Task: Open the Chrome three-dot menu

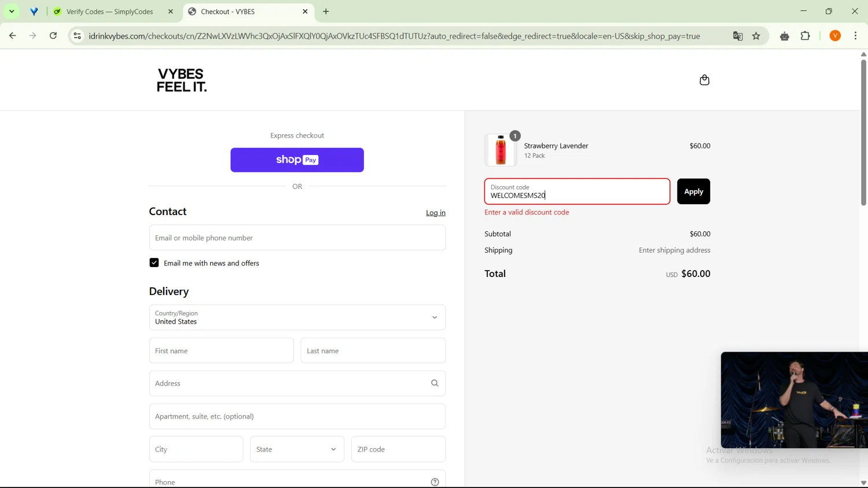Action: 856,36
